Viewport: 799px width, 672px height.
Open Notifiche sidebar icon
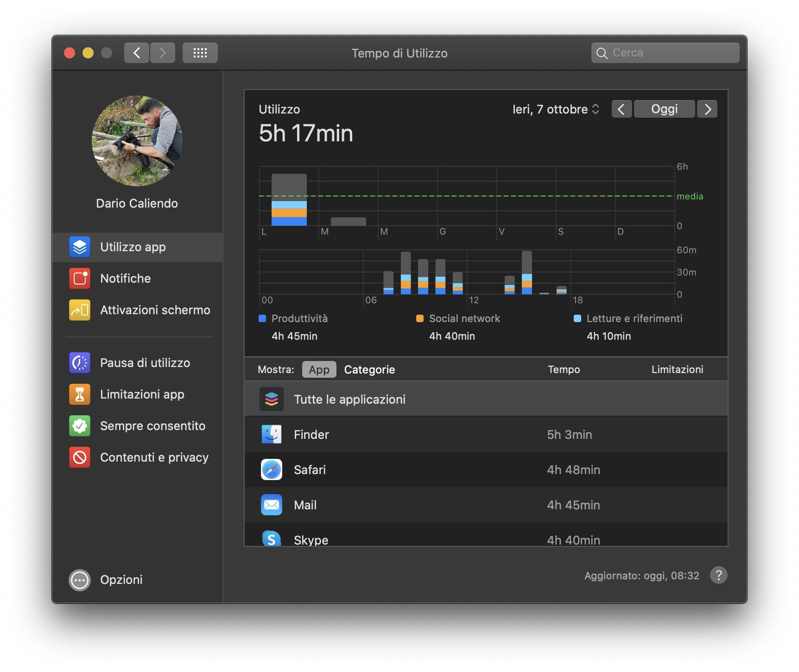tap(80, 279)
